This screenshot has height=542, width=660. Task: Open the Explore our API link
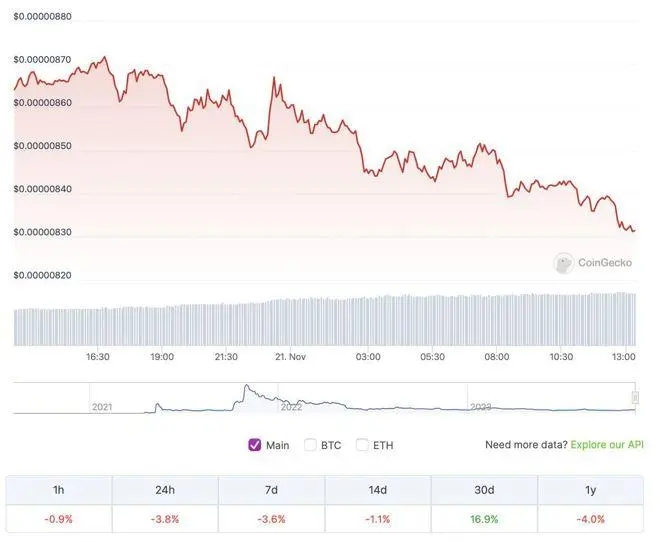[607, 445]
